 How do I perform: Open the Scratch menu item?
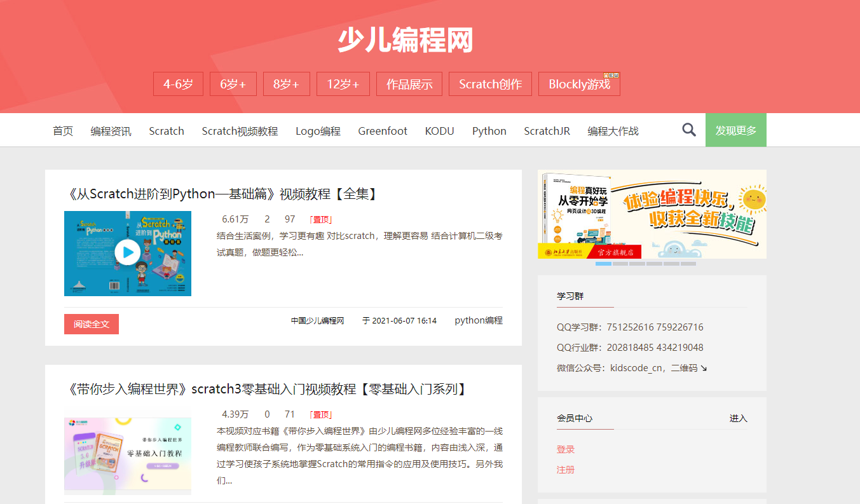(167, 131)
